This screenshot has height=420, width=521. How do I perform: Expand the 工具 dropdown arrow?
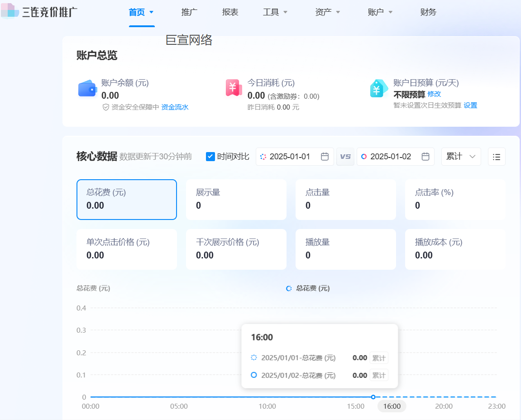point(285,12)
